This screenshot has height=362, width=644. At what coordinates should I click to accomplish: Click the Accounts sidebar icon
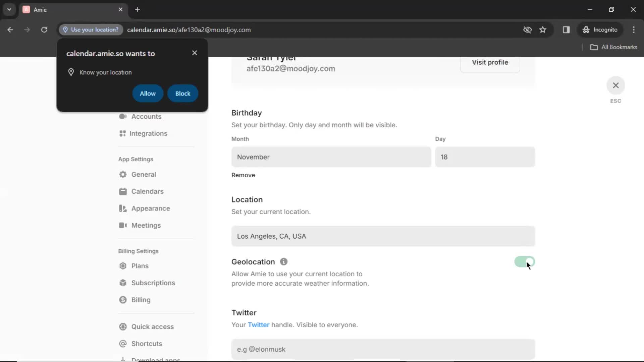pyautogui.click(x=123, y=116)
